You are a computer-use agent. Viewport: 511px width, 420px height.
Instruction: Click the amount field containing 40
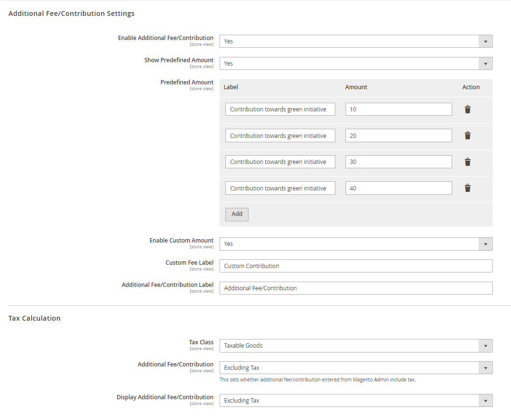398,189
